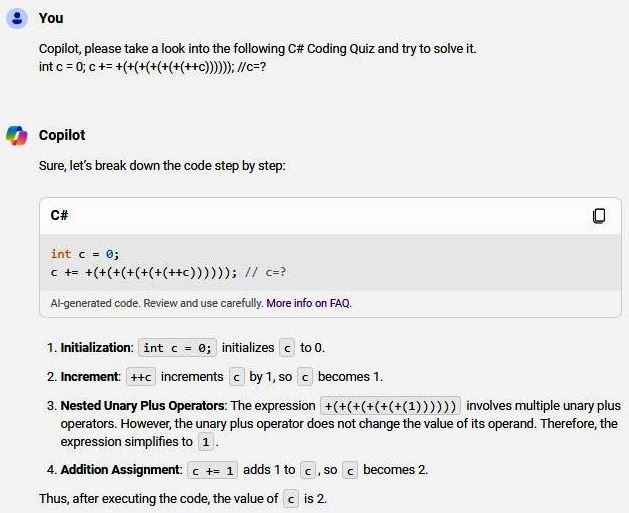This screenshot has height=513, width=629.
Task: Click the bold Increment heading
Action: (90, 377)
